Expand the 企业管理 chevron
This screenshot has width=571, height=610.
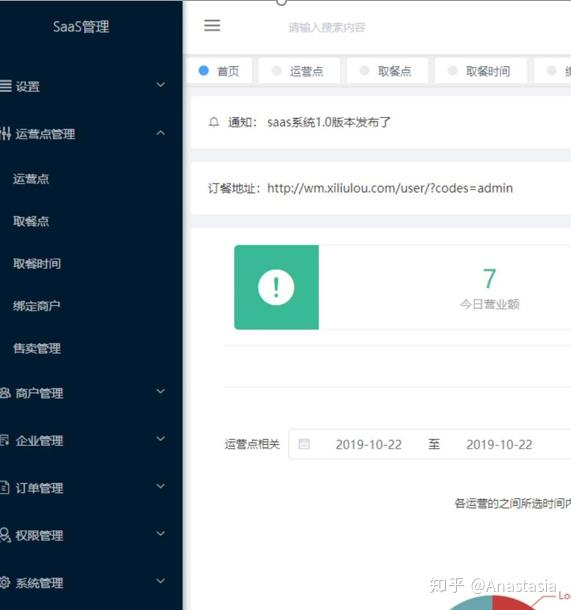(161, 439)
